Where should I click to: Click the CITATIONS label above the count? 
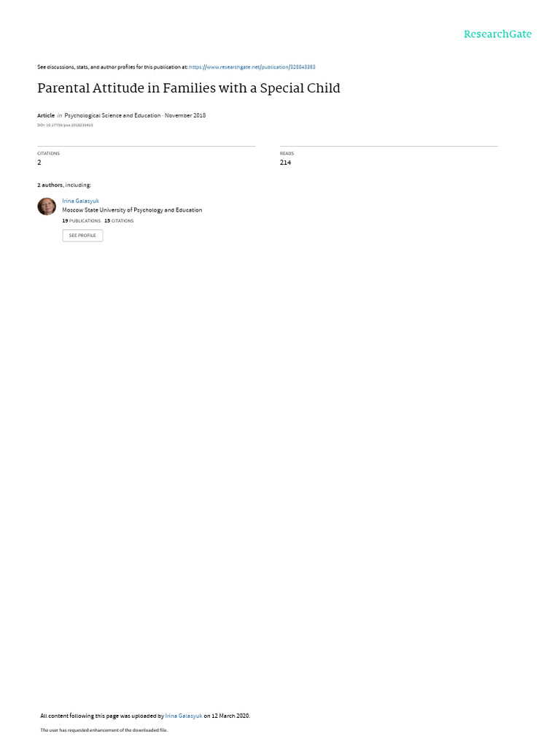coord(49,153)
